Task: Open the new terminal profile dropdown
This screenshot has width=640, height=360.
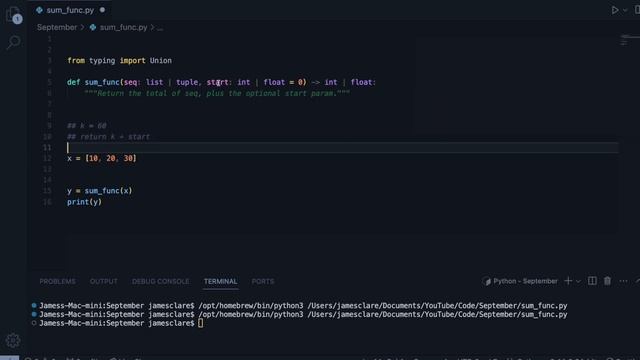Action: tap(578, 281)
